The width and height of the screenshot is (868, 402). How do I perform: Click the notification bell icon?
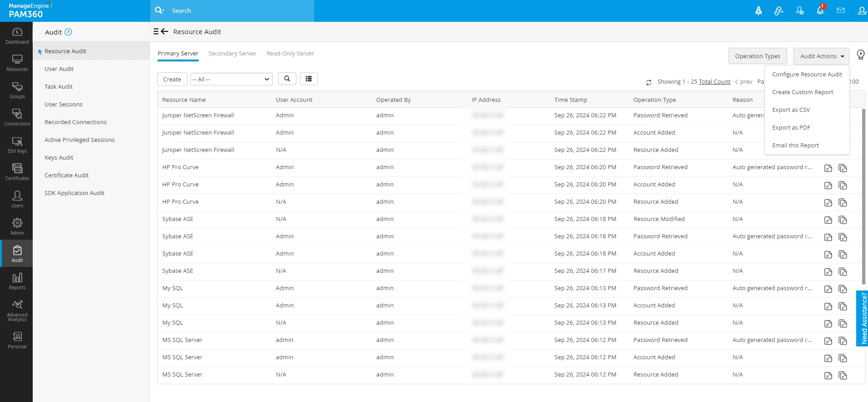(x=820, y=10)
